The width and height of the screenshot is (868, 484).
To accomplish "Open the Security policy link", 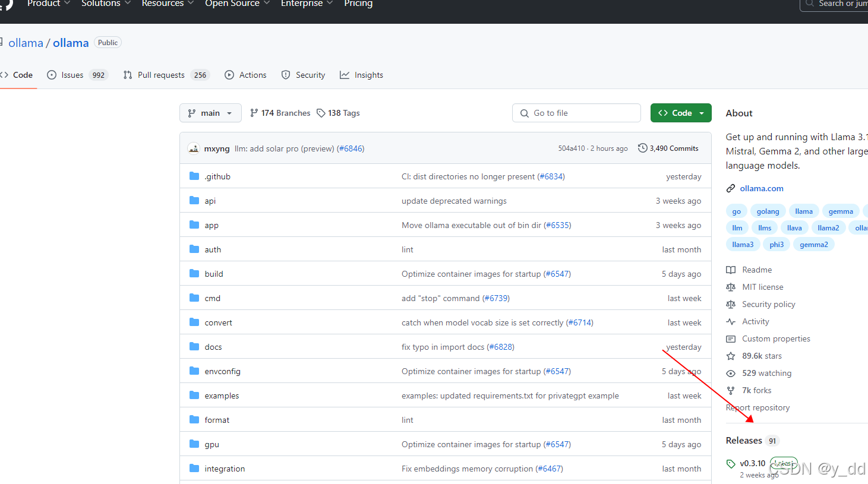I will click(x=768, y=304).
